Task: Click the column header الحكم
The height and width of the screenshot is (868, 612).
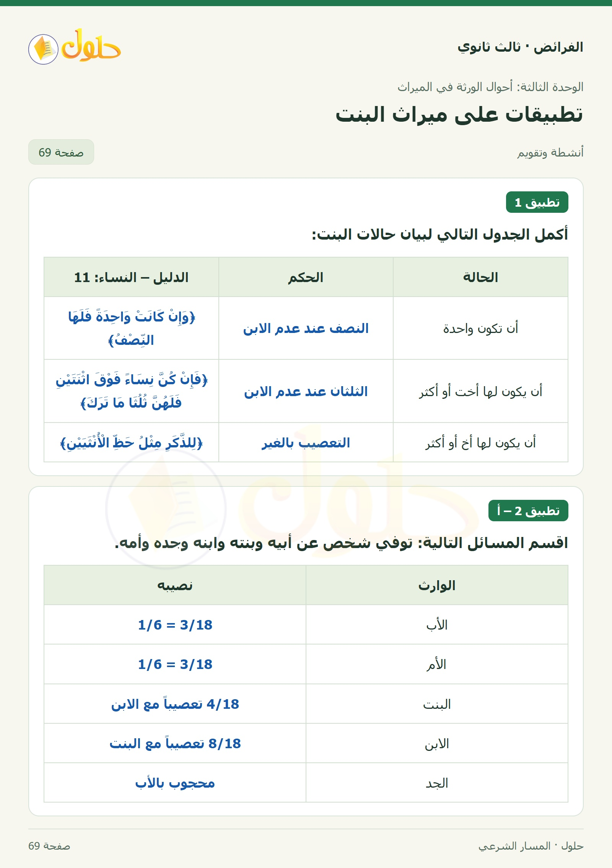Action: coord(306,277)
